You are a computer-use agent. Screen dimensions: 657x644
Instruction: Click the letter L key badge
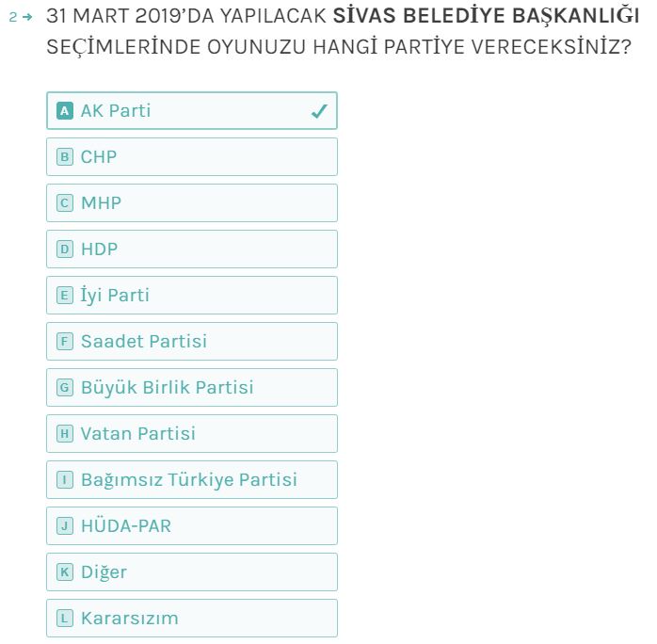tap(65, 619)
